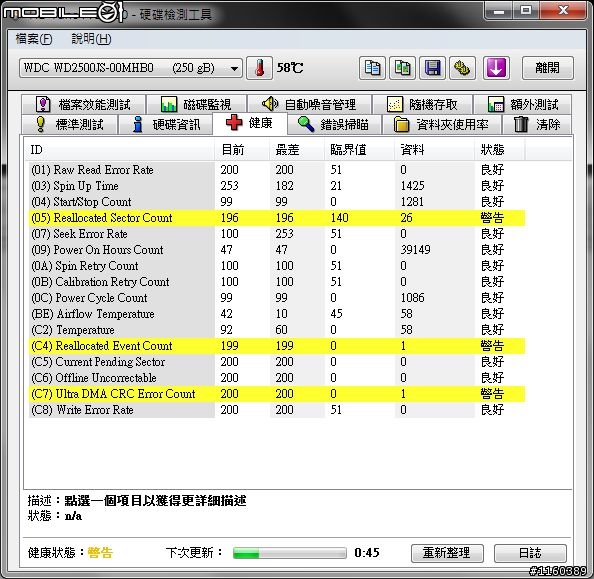Select the (0C) Power Cycle Count row
594x579 pixels.
click(277, 298)
